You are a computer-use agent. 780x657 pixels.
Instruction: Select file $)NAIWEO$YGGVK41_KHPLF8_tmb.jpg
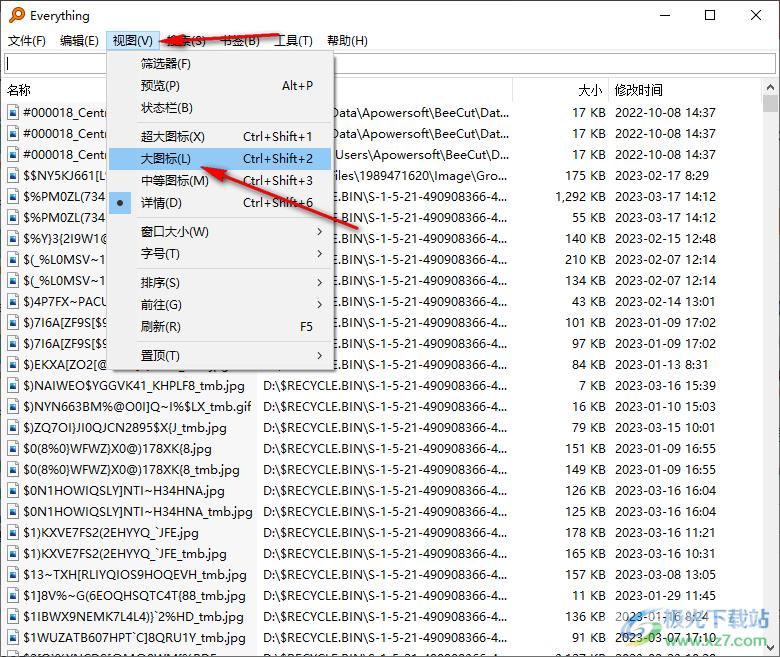tap(134, 386)
